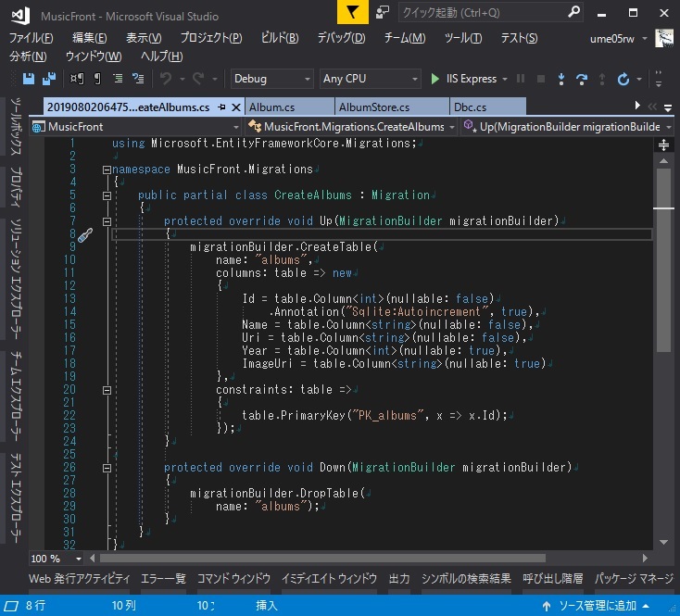Image resolution: width=680 pixels, height=616 pixels.
Task: Open the プロジェクト(P) menu
Action: click(211, 38)
